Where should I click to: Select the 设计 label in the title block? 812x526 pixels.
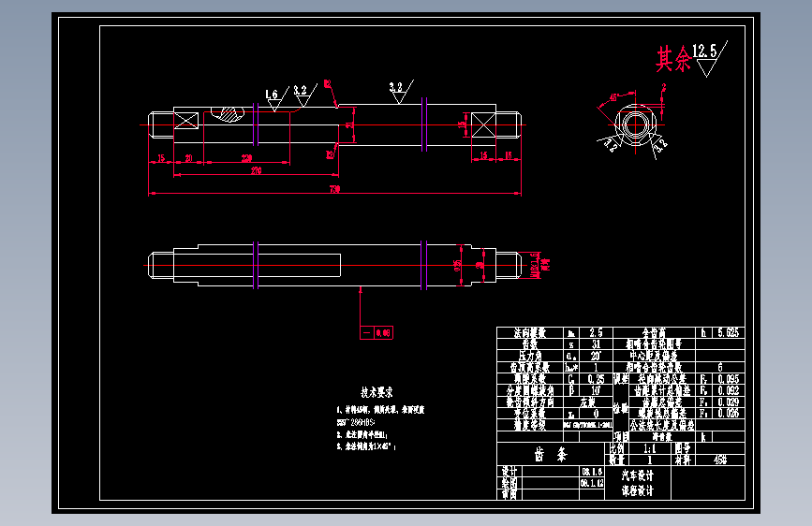(509, 472)
